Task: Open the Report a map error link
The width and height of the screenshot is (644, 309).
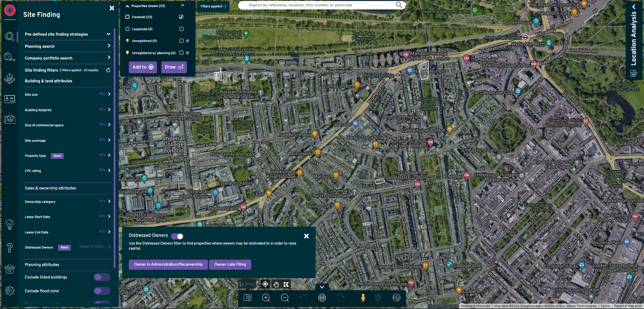Action: 627,306
